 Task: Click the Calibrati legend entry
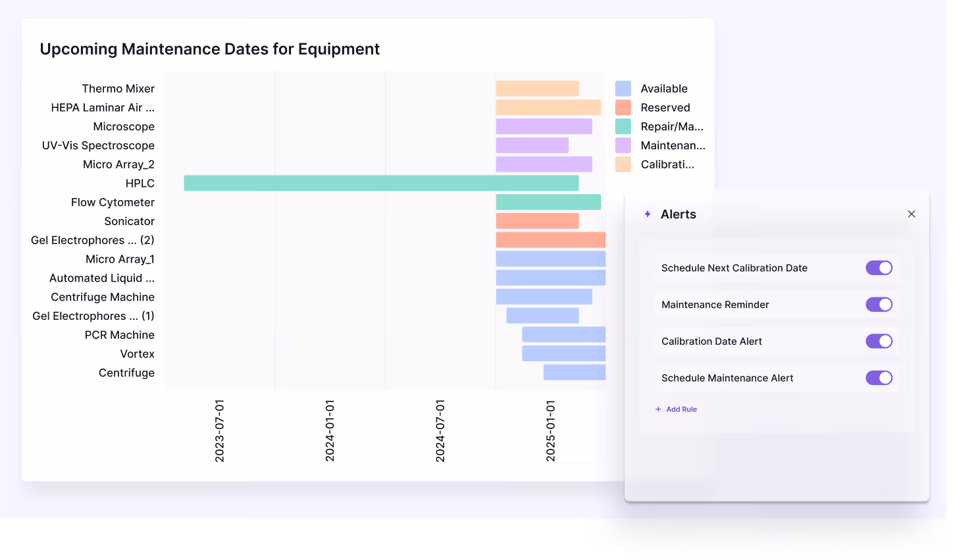click(667, 165)
